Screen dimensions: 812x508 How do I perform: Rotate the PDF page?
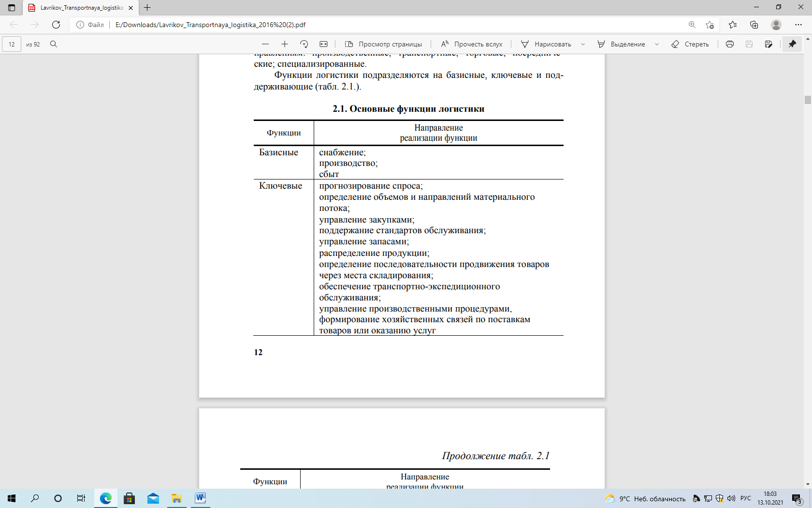(304, 44)
